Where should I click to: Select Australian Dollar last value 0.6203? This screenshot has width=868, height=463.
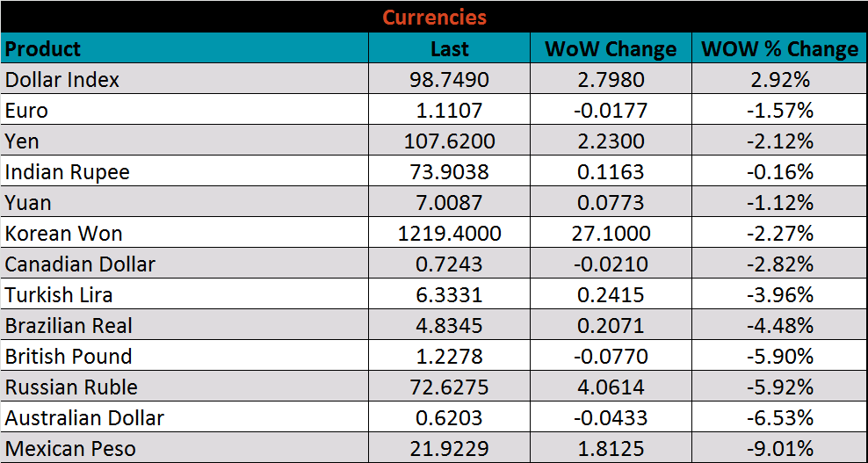click(449, 418)
